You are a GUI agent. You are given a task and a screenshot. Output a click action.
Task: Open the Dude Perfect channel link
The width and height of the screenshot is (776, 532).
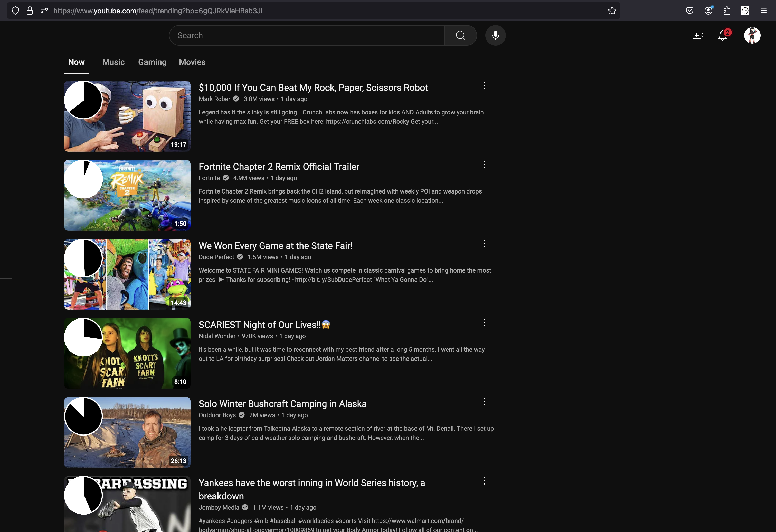(216, 257)
